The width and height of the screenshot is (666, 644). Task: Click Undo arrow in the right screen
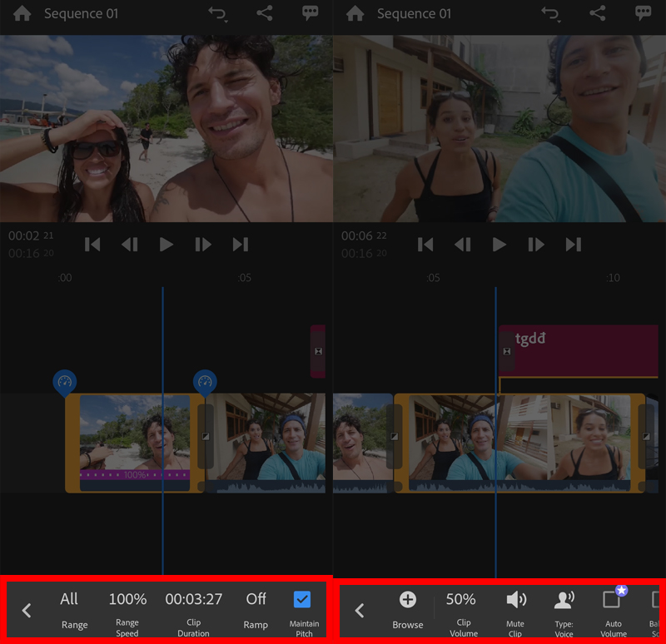point(550,14)
